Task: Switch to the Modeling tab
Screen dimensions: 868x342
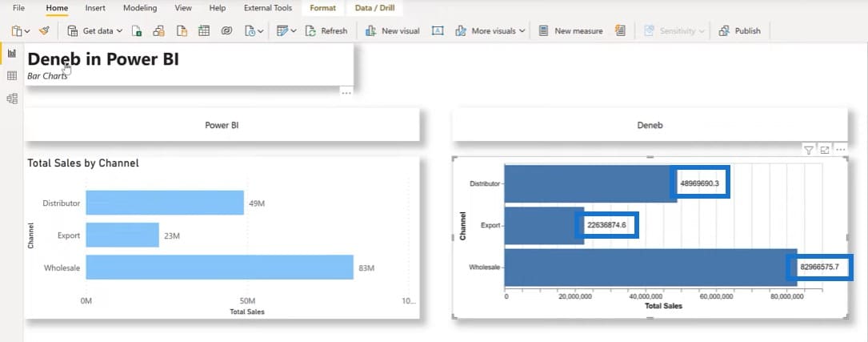Action: (x=140, y=8)
